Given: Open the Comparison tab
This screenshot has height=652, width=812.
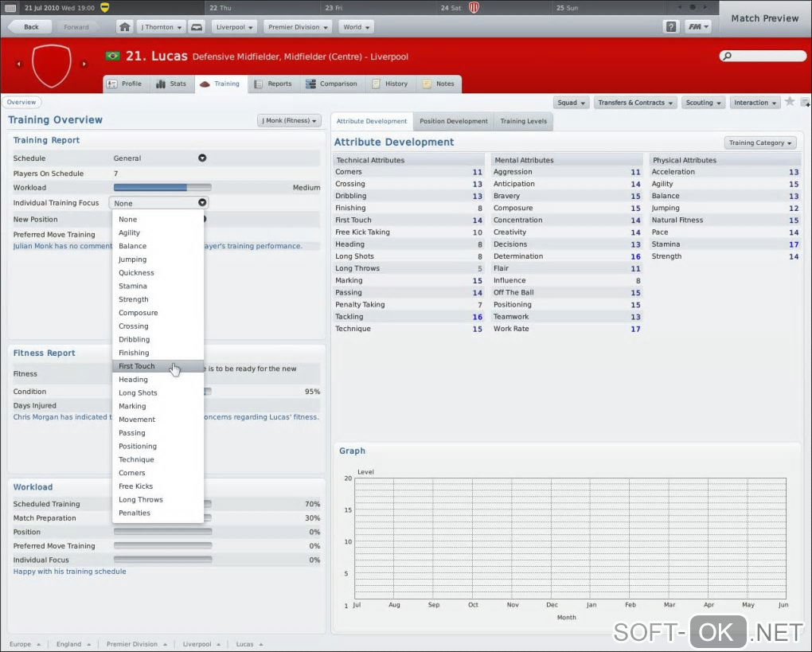Looking at the screenshot, I should click(x=331, y=84).
